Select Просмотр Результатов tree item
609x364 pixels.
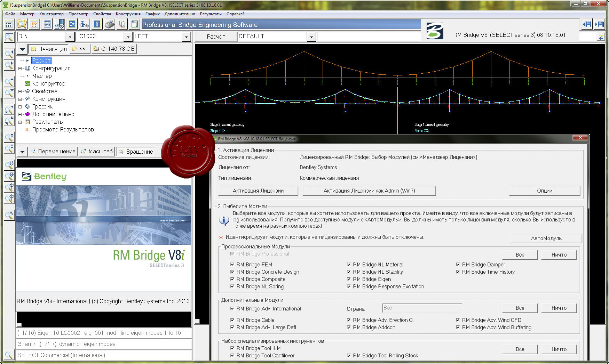pyautogui.click(x=63, y=130)
